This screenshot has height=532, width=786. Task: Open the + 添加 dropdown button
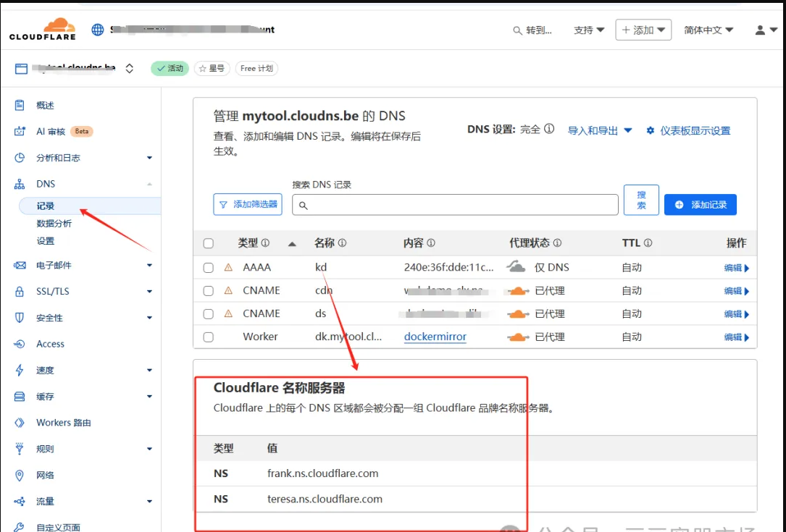tap(643, 30)
